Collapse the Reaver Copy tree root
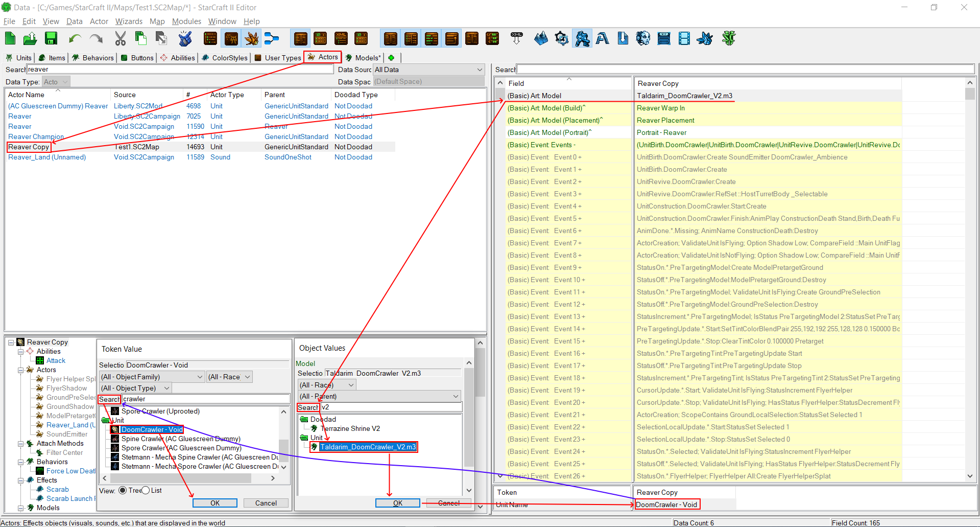This screenshot has width=980, height=527. (x=11, y=342)
